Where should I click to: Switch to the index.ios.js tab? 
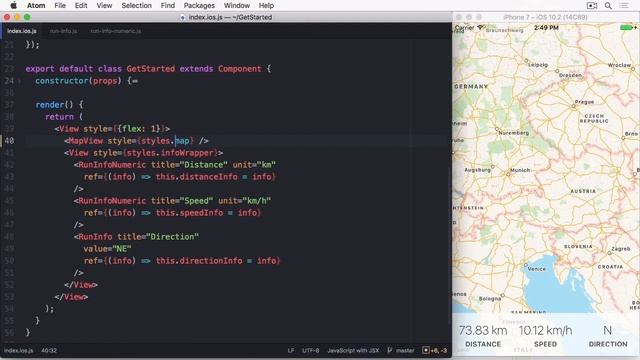coord(22,31)
